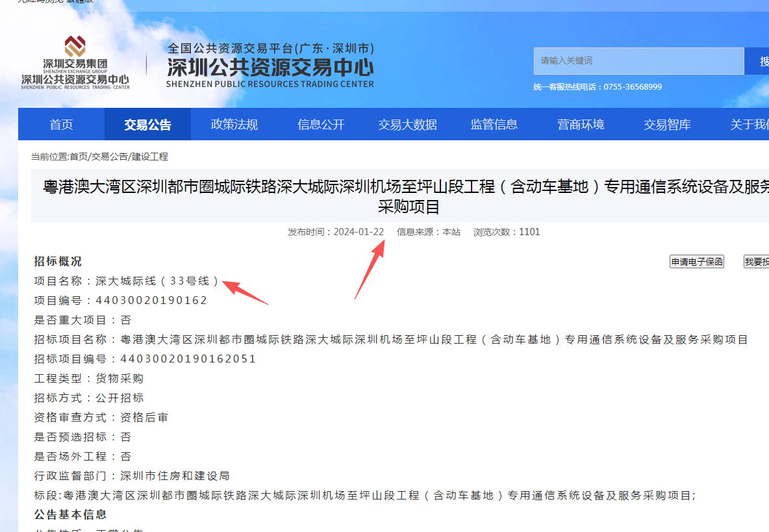Click 交易公告 in the breadcrumb path
The width and height of the screenshot is (769, 532).
coord(109,157)
